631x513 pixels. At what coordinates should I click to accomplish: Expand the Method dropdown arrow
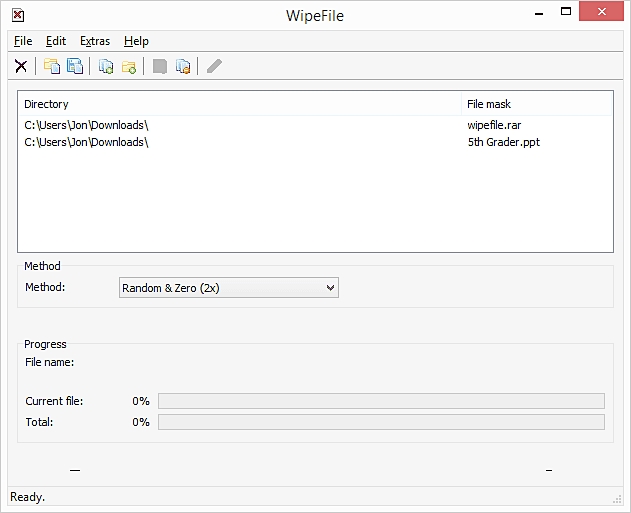[330, 288]
